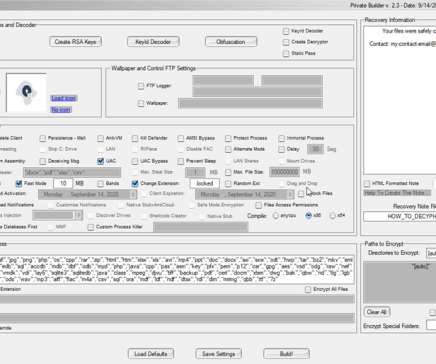Click the Fast Mode MB value field
This screenshot has width=436, height=364.
[63, 183]
